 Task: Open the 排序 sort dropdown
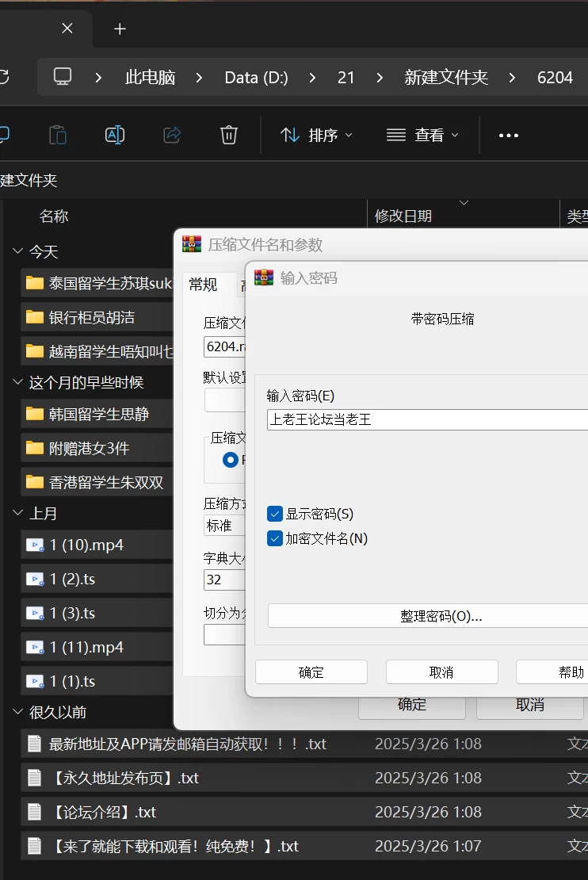point(316,136)
